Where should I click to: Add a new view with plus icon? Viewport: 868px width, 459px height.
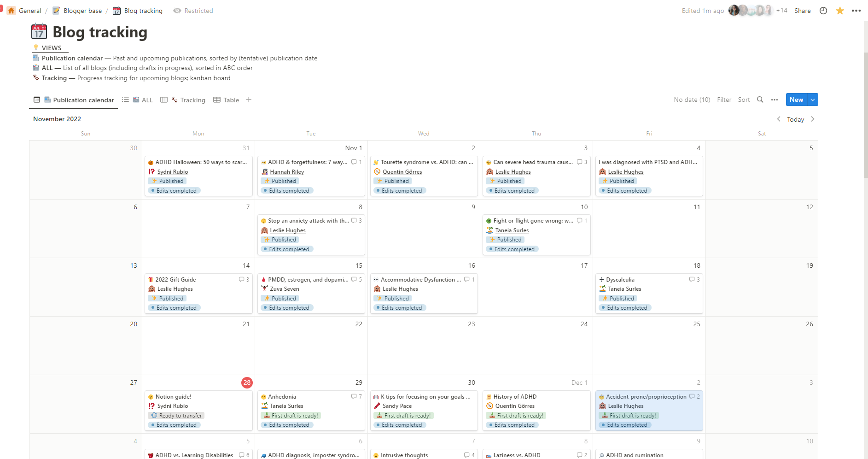[x=249, y=100]
